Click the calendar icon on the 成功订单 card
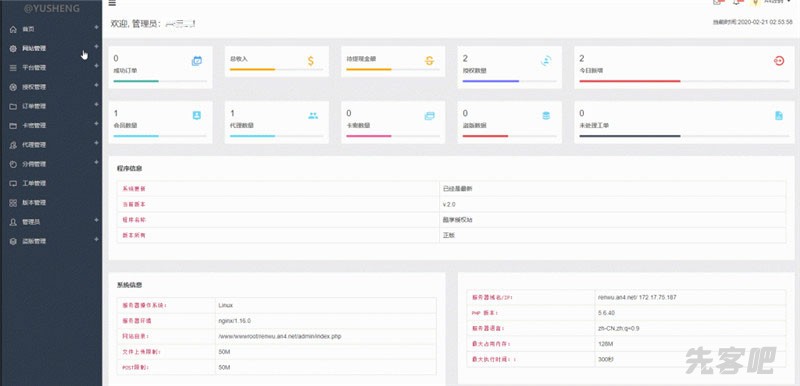800x386 pixels. [x=196, y=61]
